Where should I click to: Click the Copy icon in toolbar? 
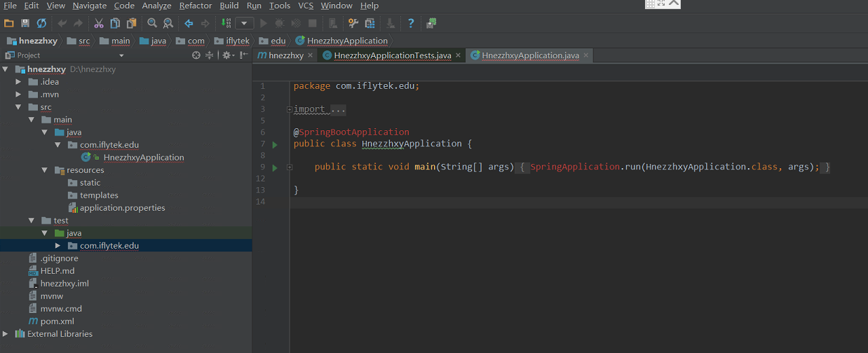(x=115, y=23)
